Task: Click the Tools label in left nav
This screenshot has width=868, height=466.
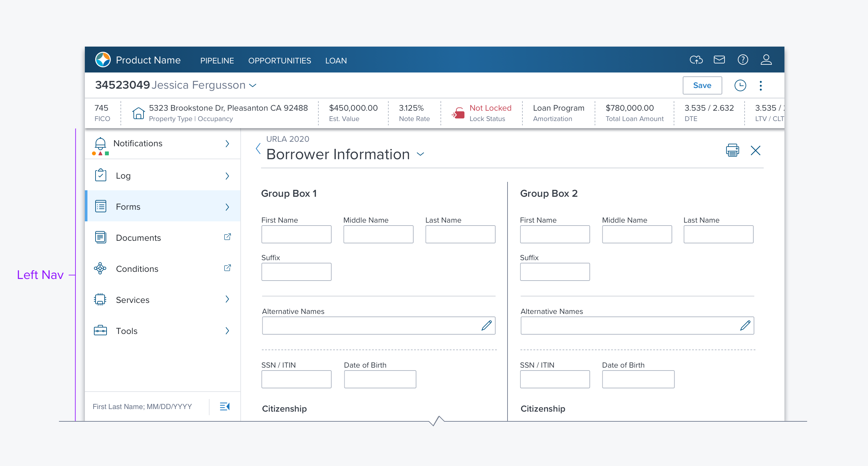Action: (x=126, y=331)
